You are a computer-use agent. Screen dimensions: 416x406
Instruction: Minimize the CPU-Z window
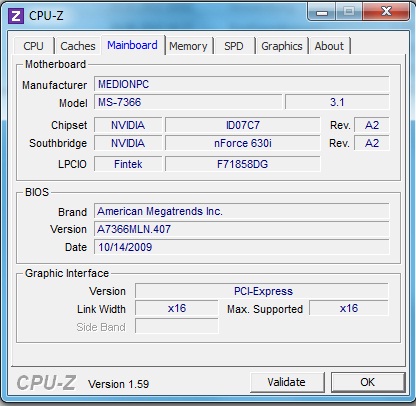322,12
